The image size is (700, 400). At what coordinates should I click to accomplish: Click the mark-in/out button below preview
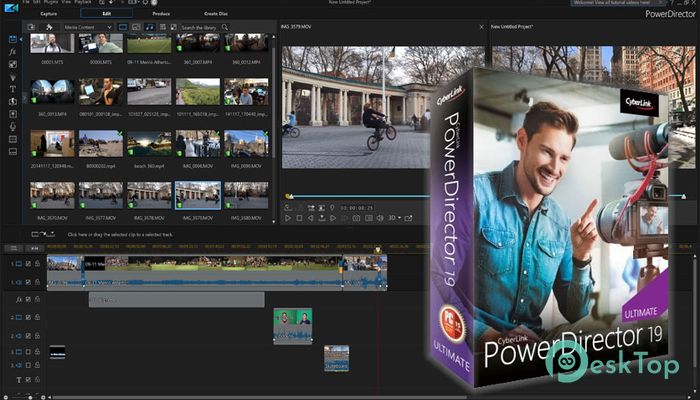coord(288,208)
